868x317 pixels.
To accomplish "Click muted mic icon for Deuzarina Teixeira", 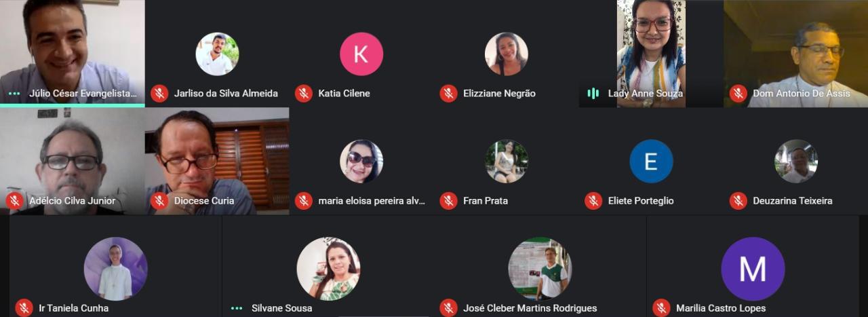I will coord(738,201).
